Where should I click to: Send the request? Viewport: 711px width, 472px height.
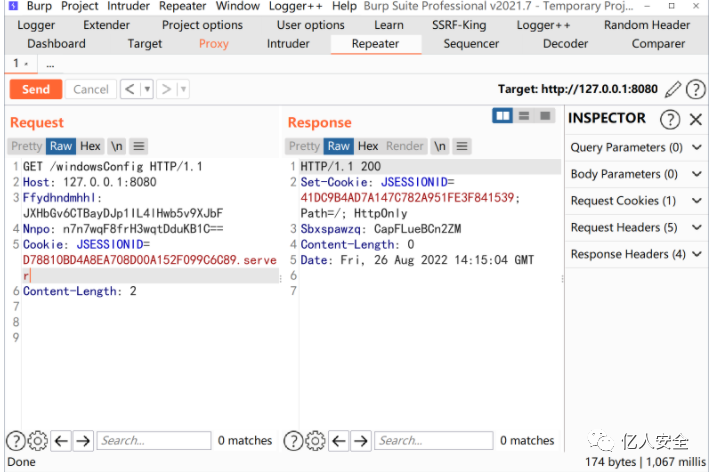click(x=36, y=89)
